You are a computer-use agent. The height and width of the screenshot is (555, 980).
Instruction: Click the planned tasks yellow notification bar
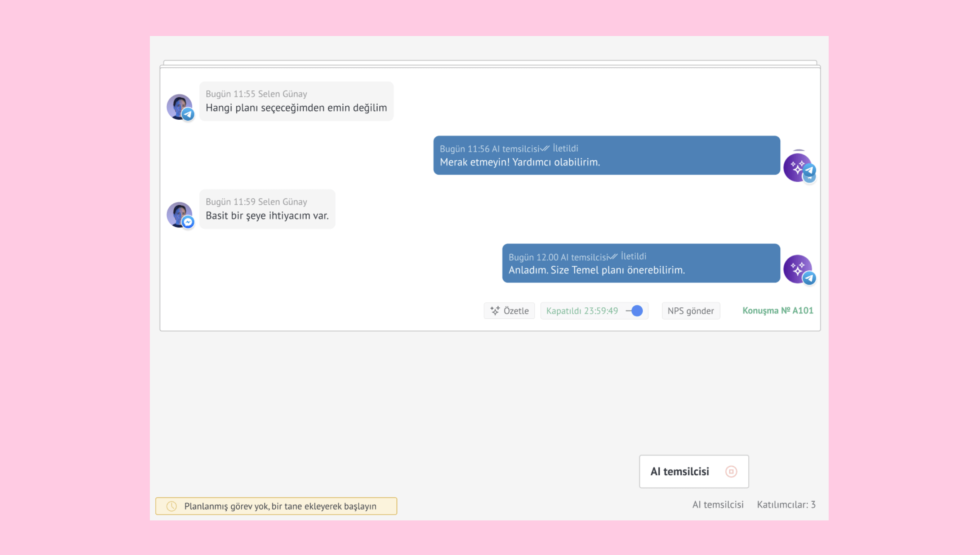[280, 506]
